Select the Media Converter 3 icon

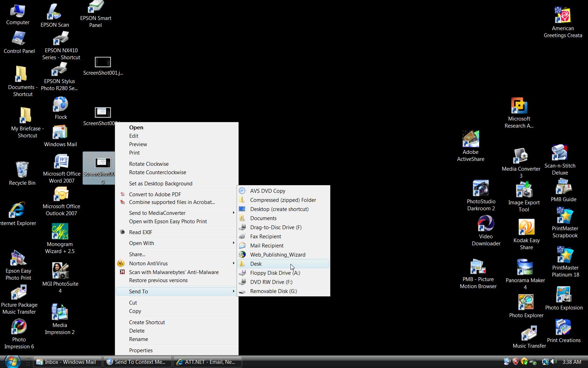coord(521,163)
